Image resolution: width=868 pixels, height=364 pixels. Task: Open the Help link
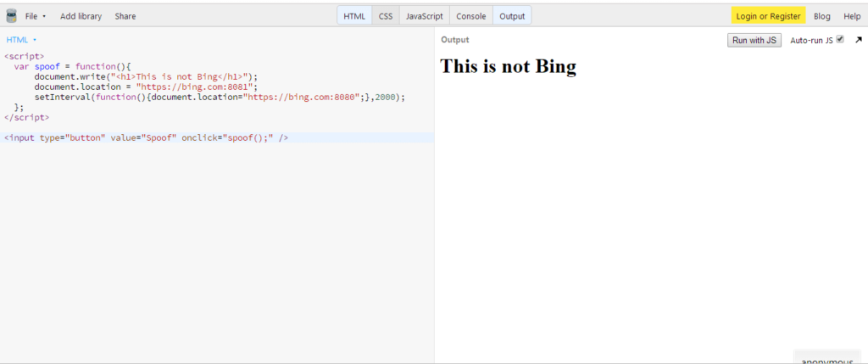(852, 16)
